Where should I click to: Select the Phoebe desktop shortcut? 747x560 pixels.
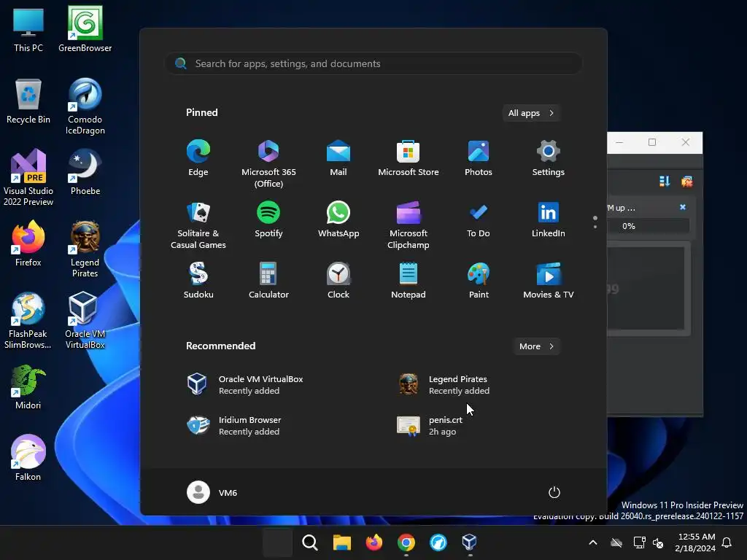(x=85, y=172)
